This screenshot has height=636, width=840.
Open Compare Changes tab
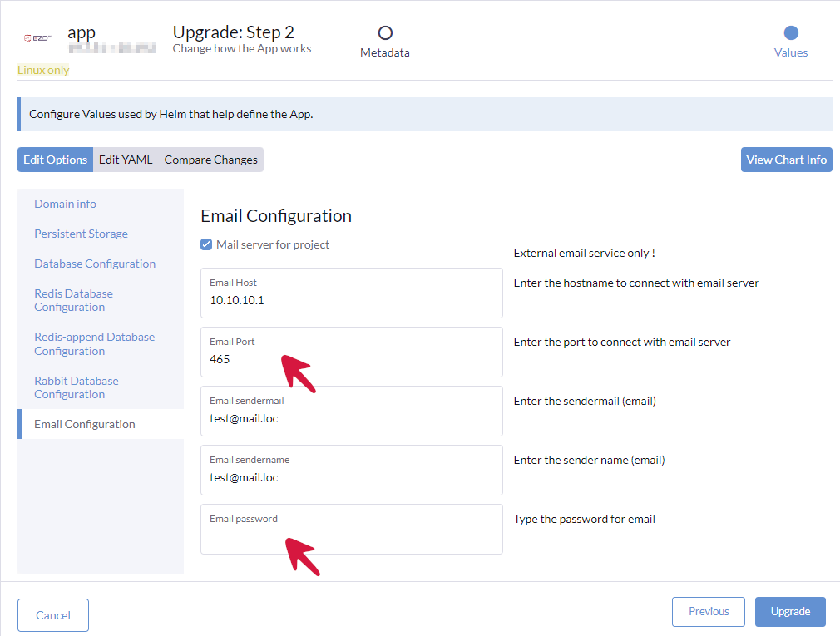click(x=210, y=160)
